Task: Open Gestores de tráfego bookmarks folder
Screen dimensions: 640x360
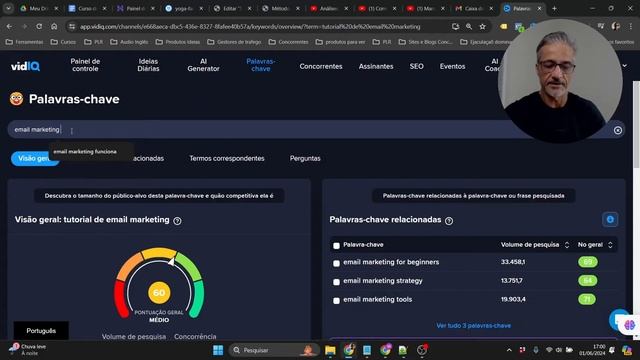Action: coord(234,42)
